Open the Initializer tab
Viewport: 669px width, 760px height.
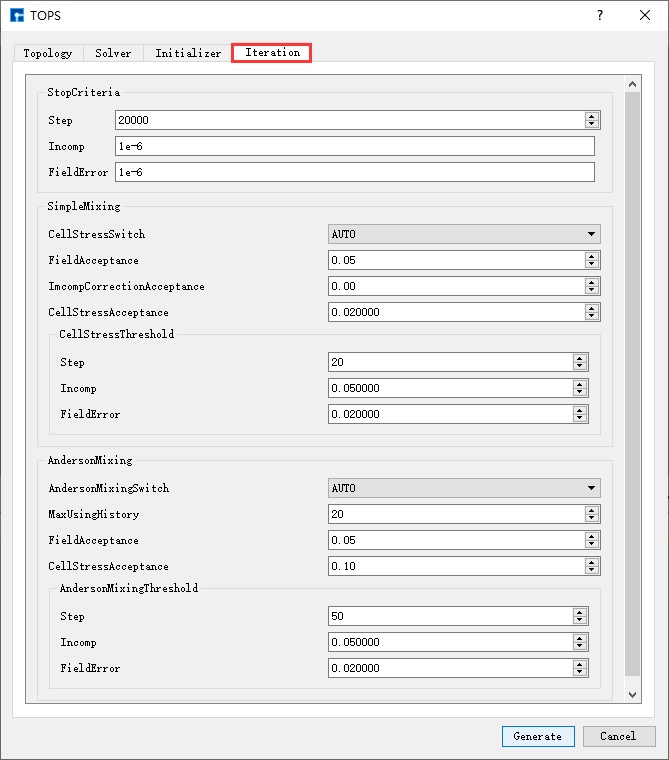tap(188, 53)
